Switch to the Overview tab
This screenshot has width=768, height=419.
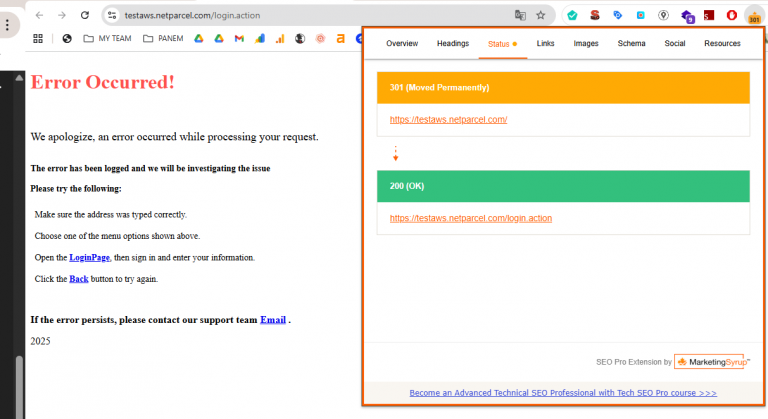[x=402, y=43]
